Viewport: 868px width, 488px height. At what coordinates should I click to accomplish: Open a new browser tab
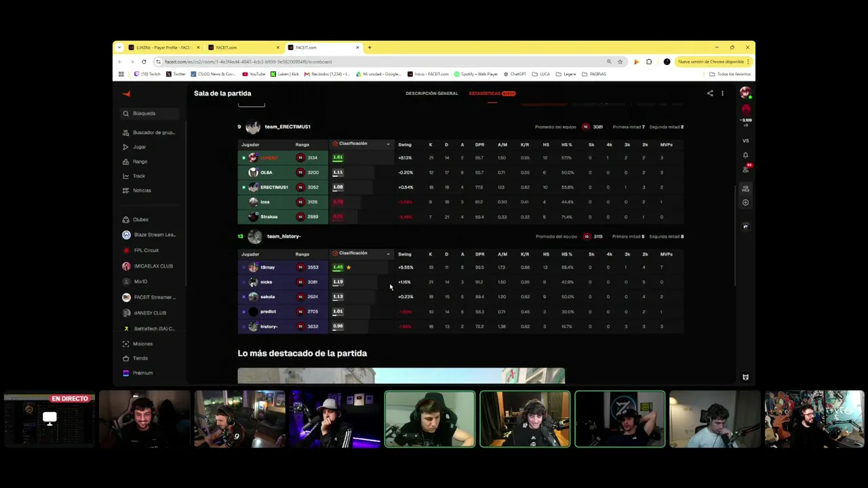point(370,47)
